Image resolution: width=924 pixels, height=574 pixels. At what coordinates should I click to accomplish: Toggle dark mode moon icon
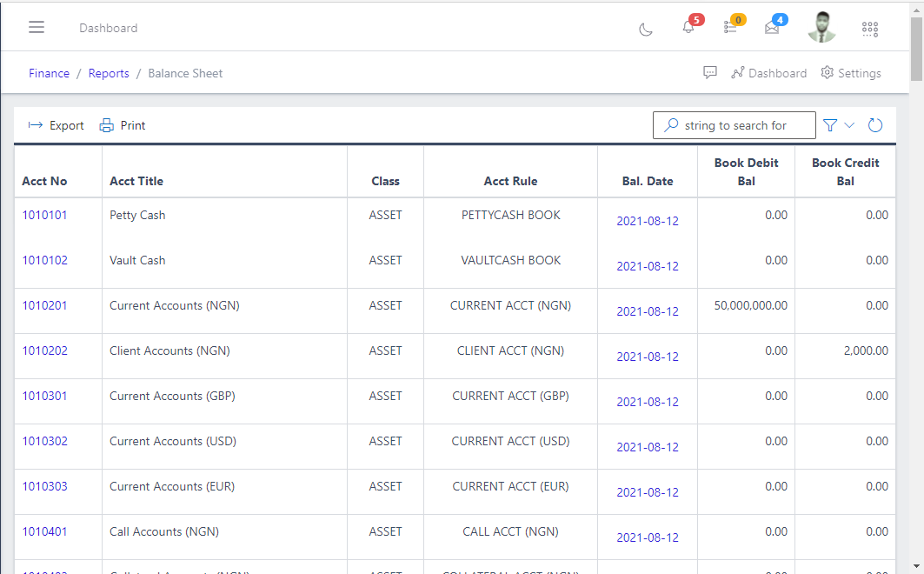click(646, 29)
